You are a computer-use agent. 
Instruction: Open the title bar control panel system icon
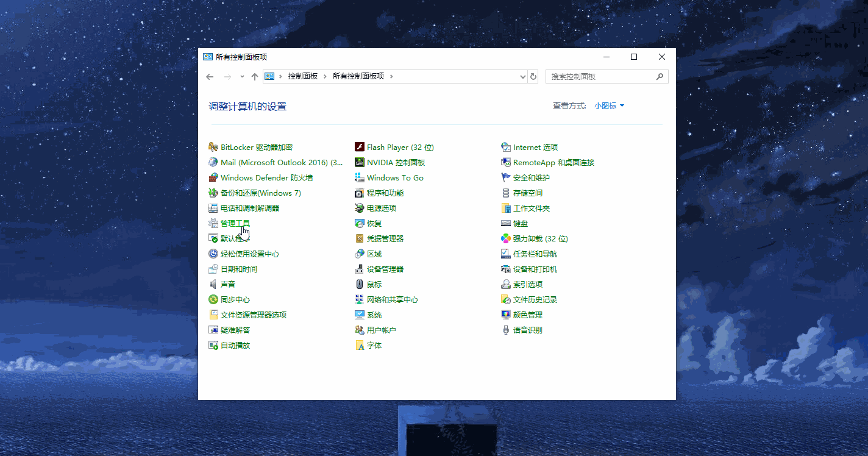(x=208, y=57)
